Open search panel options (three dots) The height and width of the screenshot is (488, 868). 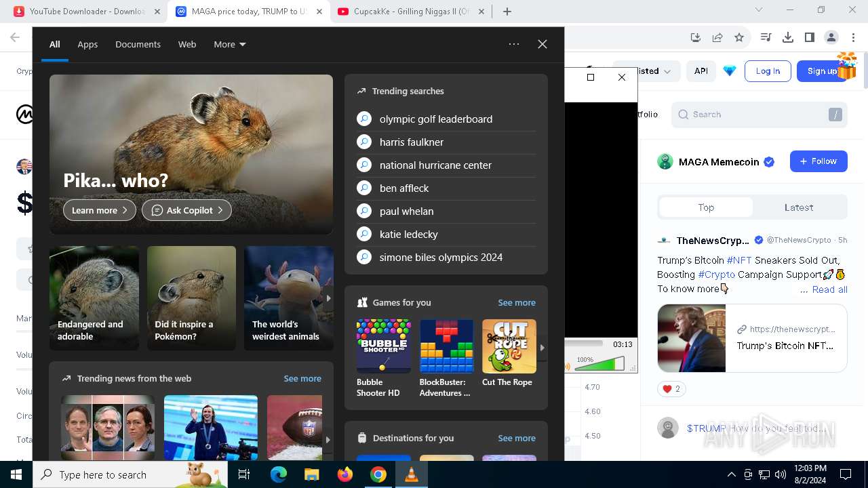point(514,44)
